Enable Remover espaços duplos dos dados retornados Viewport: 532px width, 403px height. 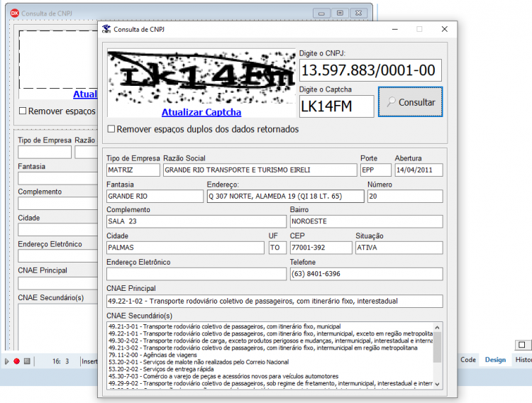click(x=111, y=129)
